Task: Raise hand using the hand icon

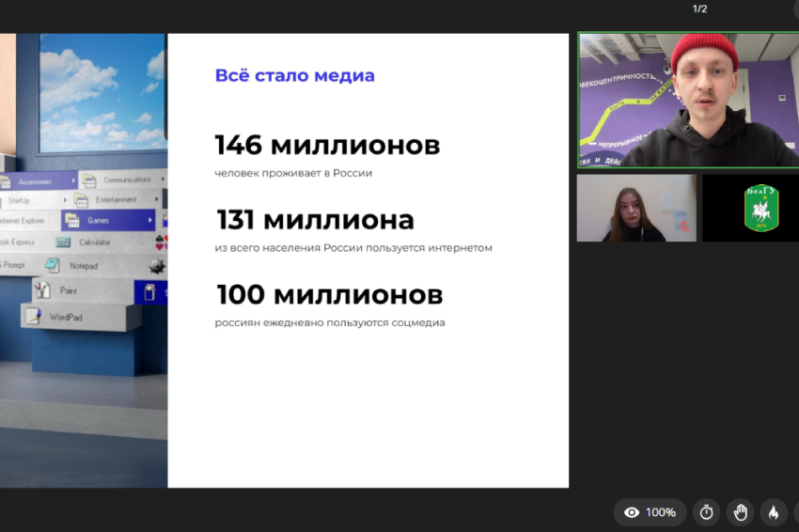Action: [741, 512]
